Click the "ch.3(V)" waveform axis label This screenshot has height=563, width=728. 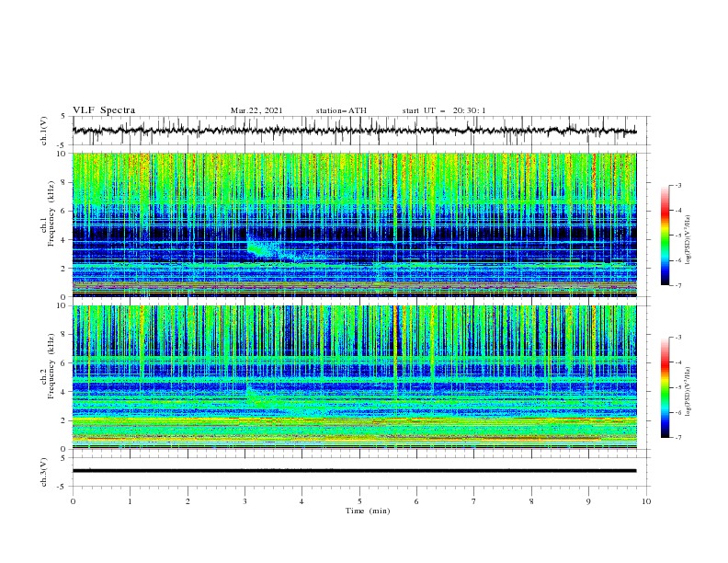point(44,472)
